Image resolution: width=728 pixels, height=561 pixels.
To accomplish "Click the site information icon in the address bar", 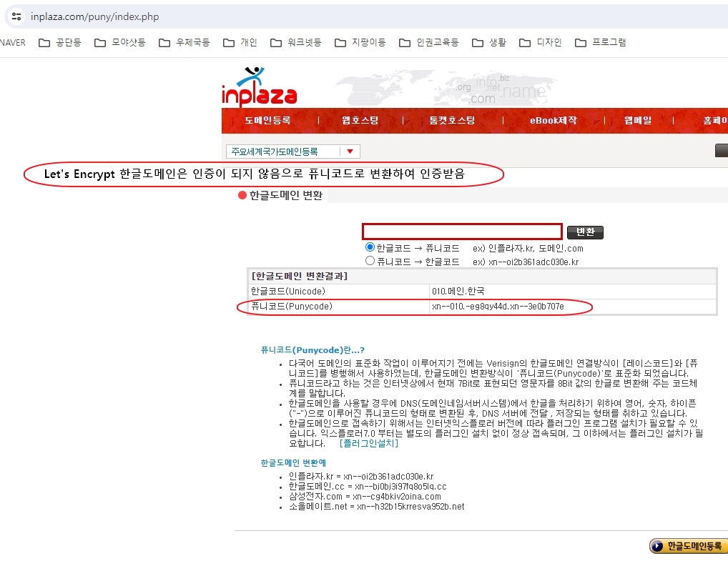I will coord(16,15).
